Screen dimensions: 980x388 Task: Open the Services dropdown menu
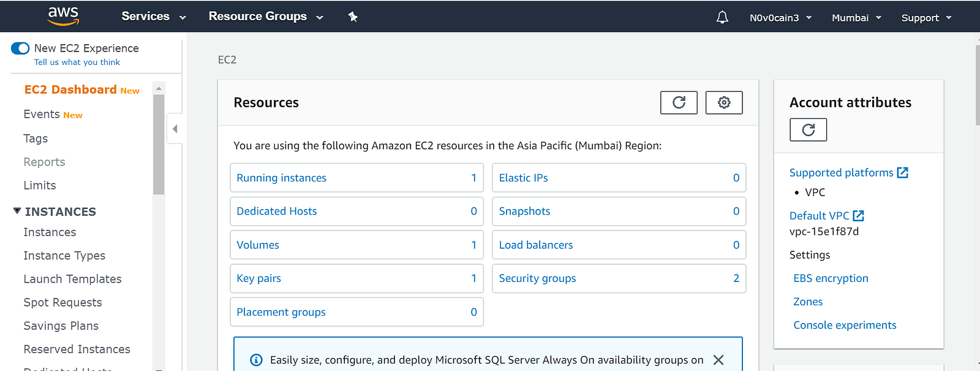[153, 17]
